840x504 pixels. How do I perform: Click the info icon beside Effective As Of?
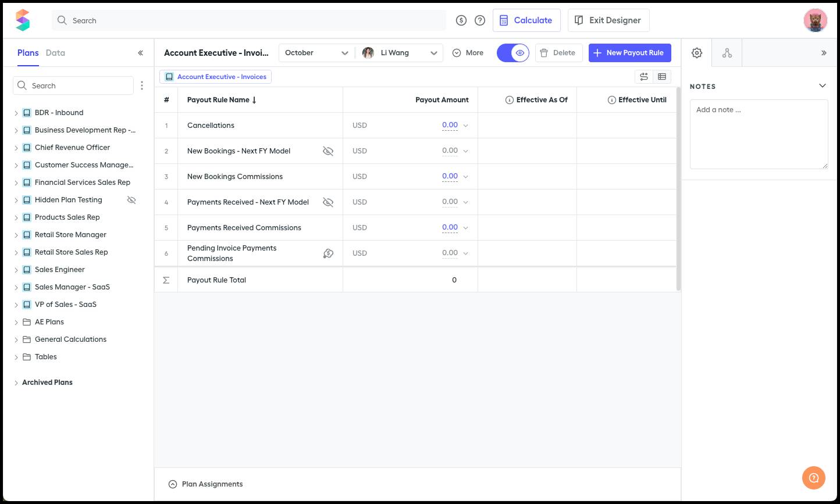pos(510,100)
